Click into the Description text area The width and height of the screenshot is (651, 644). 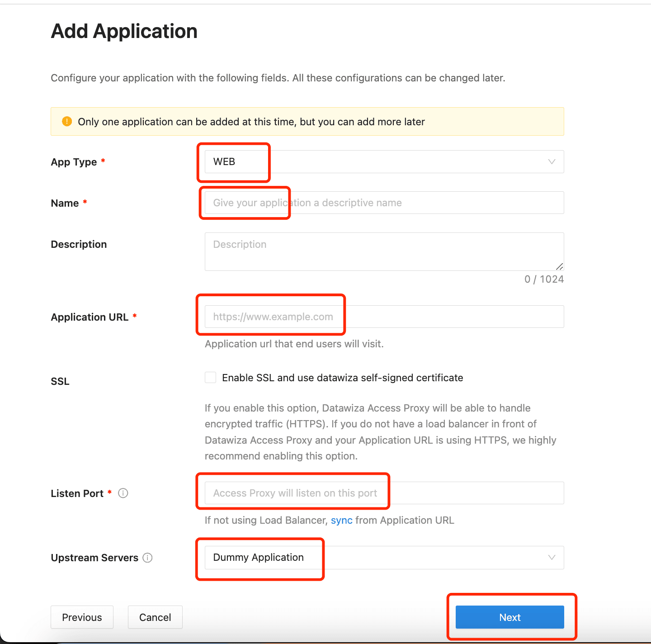coord(384,251)
